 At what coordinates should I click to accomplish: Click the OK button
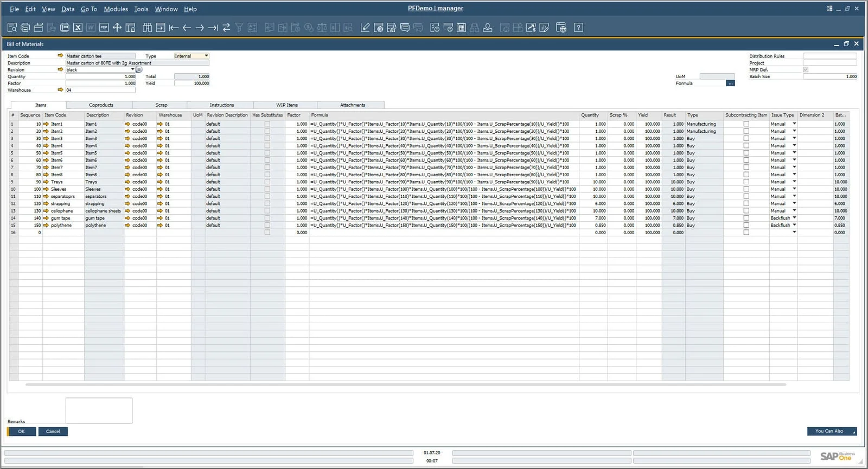click(22, 432)
